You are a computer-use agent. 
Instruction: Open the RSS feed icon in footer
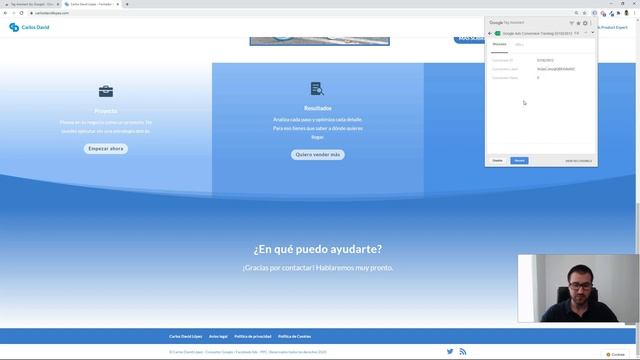[x=462, y=351]
